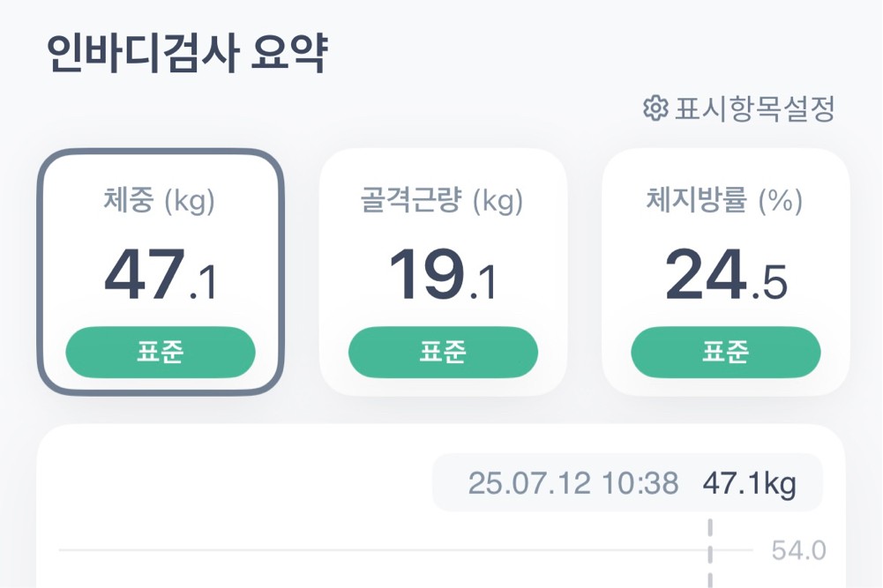The image size is (883, 588).
Task: Click the 54.0 chart axis label
Action: [798, 551]
